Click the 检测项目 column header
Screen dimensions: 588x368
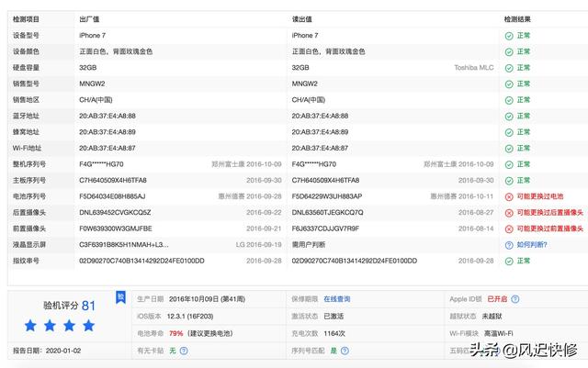click(x=26, y=19)
